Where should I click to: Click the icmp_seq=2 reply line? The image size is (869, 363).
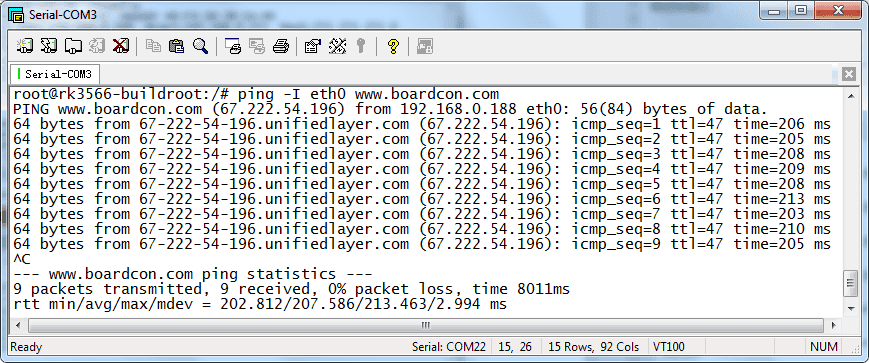coord(422,139)
